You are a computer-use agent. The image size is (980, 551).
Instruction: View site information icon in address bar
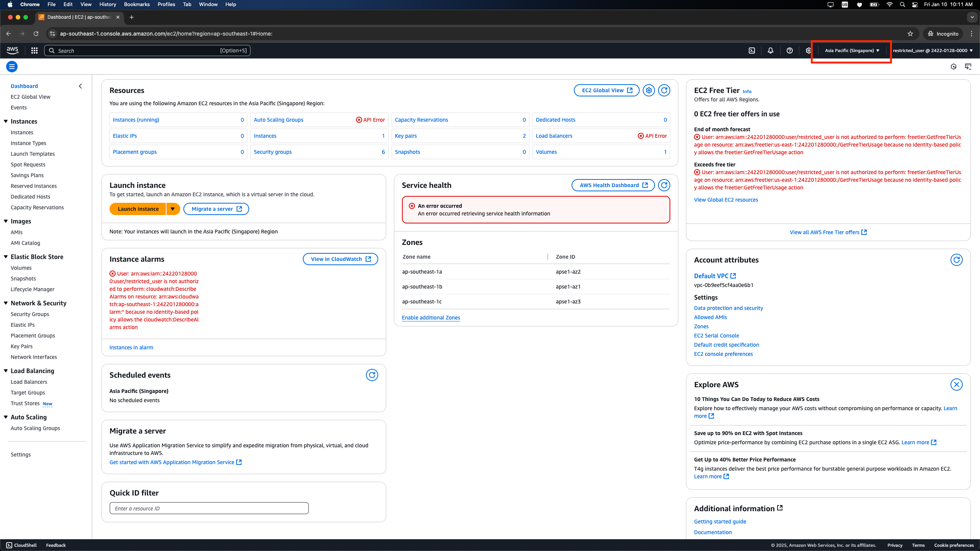tap(52, 34)
